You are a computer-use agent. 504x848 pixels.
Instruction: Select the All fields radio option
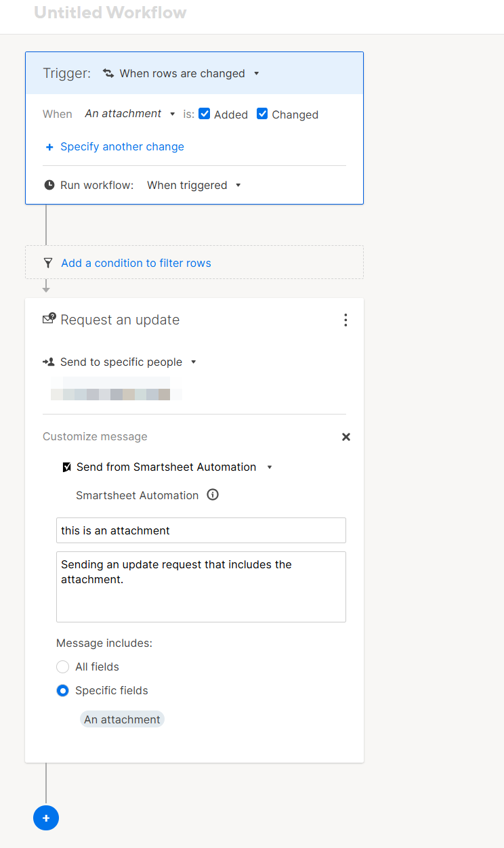pyautogui.click(x=63, y=667)
